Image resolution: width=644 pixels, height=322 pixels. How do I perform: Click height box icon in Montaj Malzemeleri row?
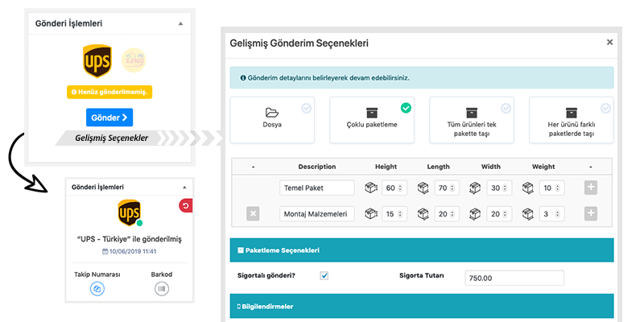tap(370, 213)
